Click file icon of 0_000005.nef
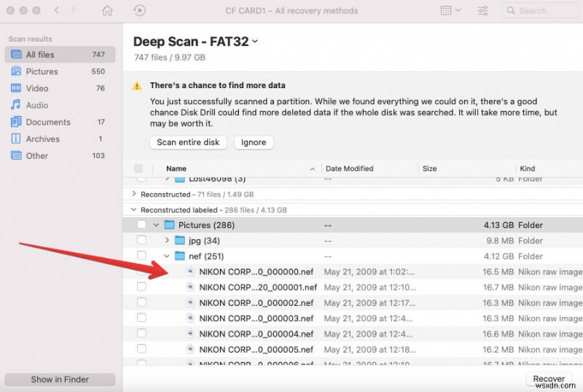This screenshot has height=392, width=583. point(190,349)
